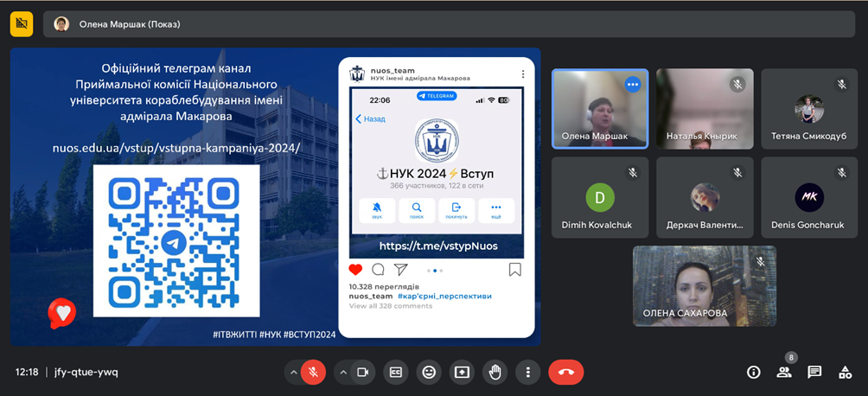Screen dimensions: 868x396
Task: Click the Telegram QR code on the slide
Action: click(176, 241)
